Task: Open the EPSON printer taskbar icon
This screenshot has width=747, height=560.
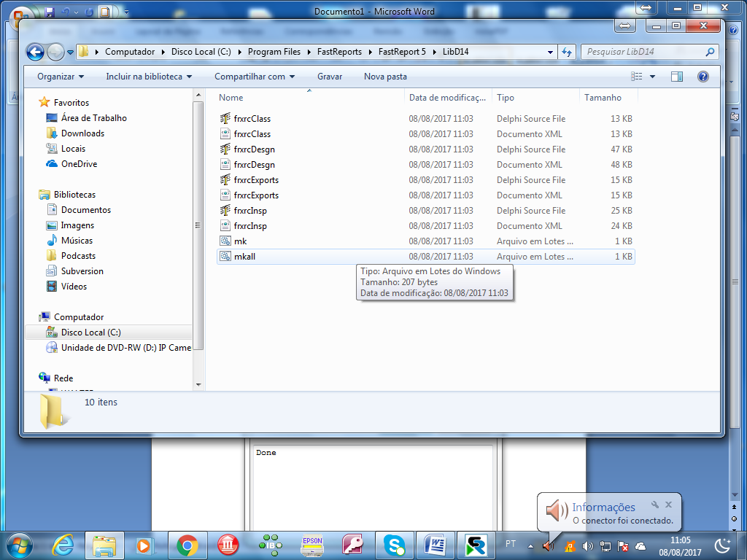Action: [312, 545]
